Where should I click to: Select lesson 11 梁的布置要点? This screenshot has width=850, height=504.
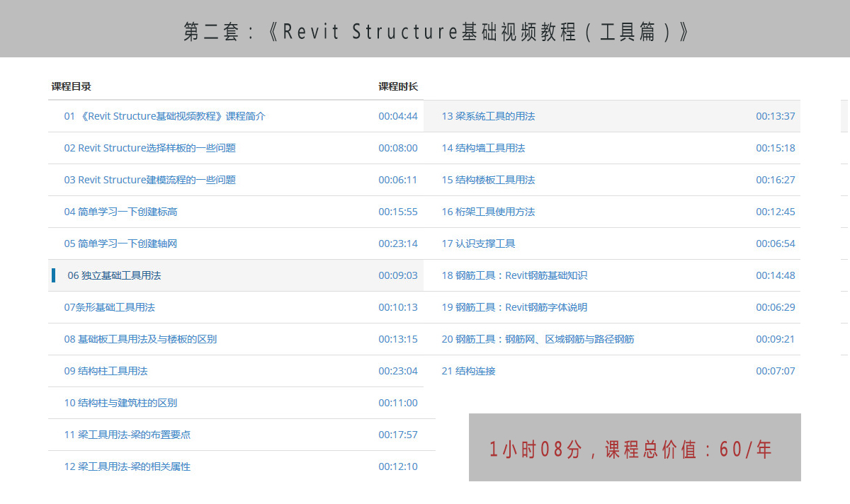[127, 435]
